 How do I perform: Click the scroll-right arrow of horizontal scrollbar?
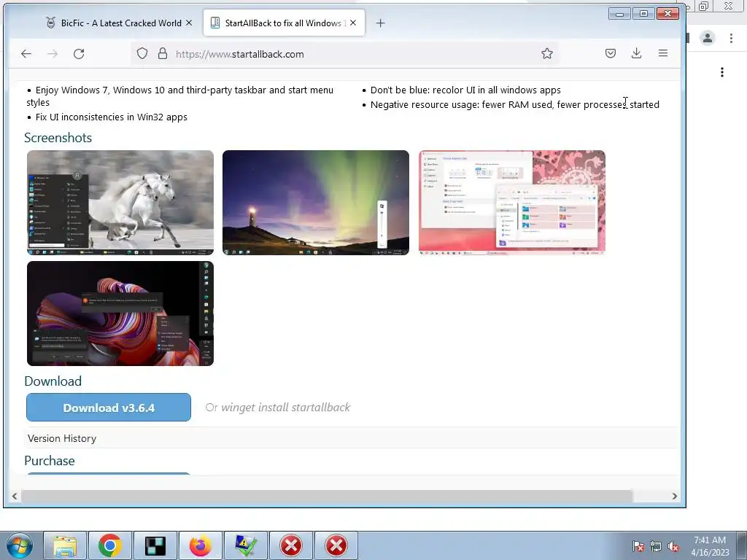click(674, 496)
